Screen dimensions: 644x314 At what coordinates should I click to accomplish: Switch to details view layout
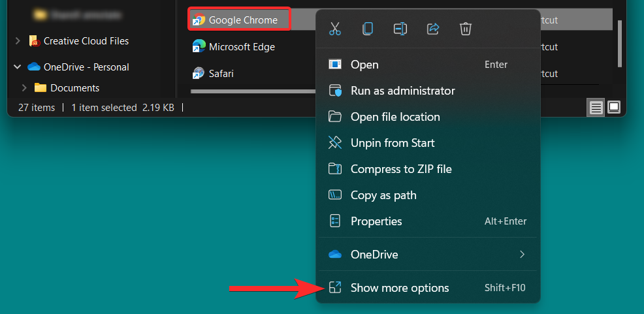(596, 108)
